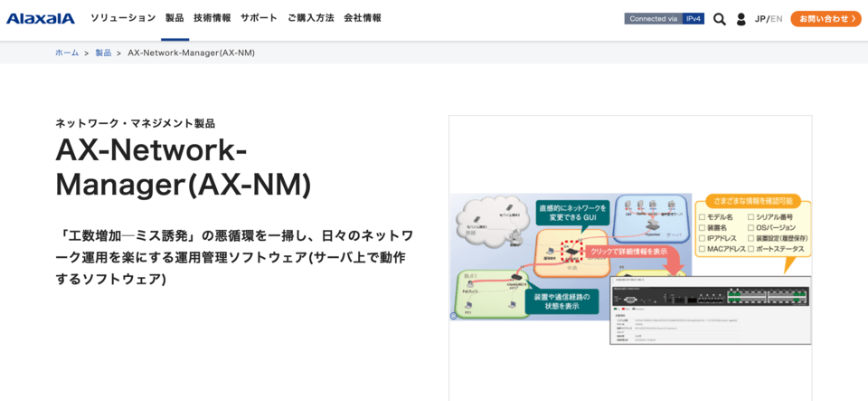Tick the MACアドレス checkbox in the diagram

pos(702,248)
